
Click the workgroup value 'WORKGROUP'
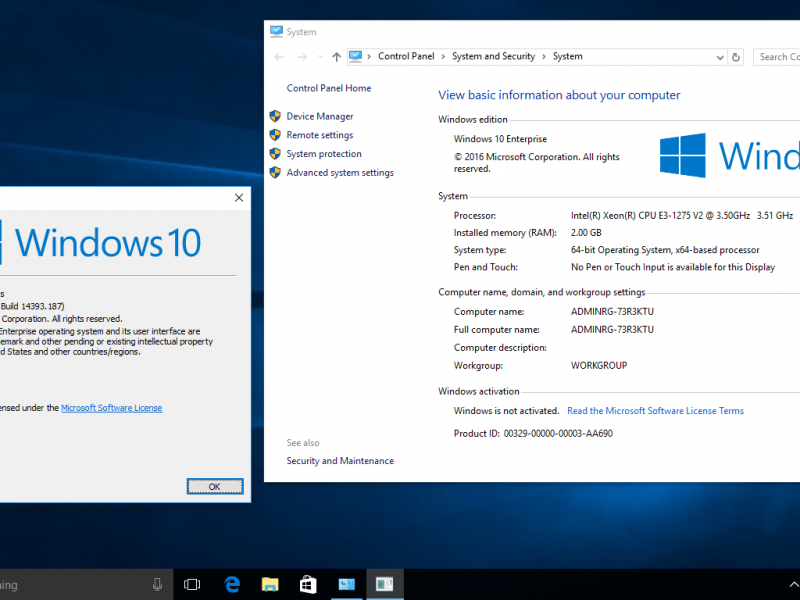pos(599,365)
